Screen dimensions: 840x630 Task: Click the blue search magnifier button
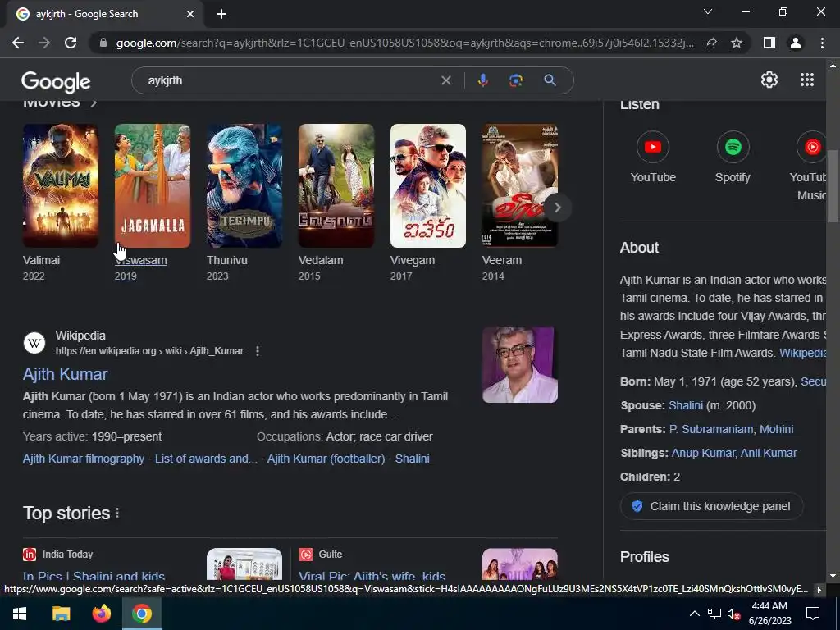[550, 80]
